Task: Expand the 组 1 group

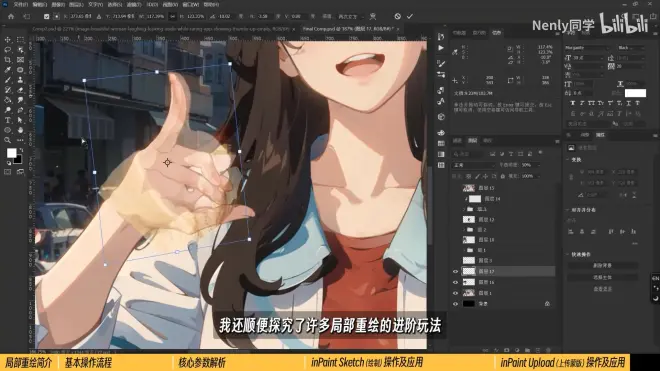Action: [x=464, y=250]
